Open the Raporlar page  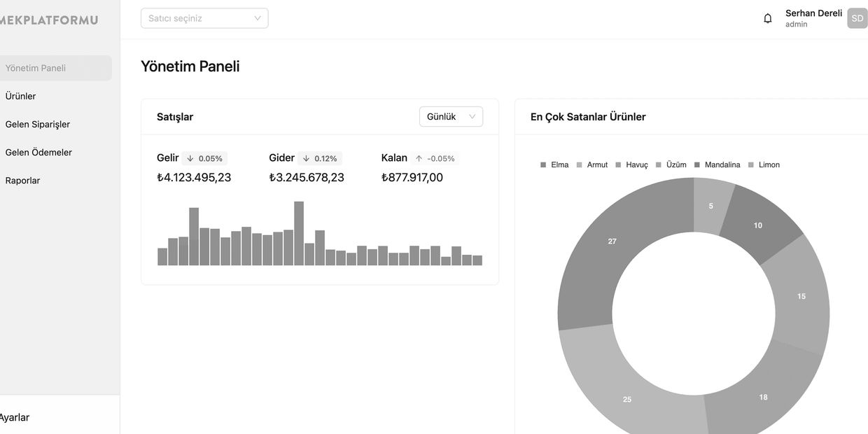(22, 181)
